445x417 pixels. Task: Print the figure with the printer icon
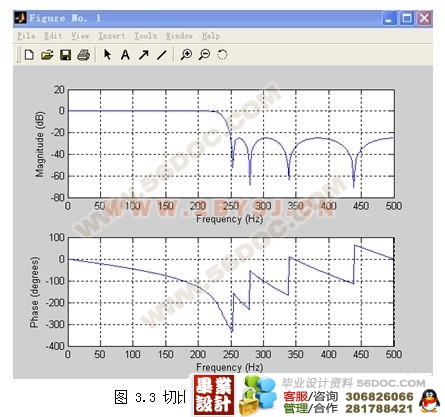(x=83, y=55)
